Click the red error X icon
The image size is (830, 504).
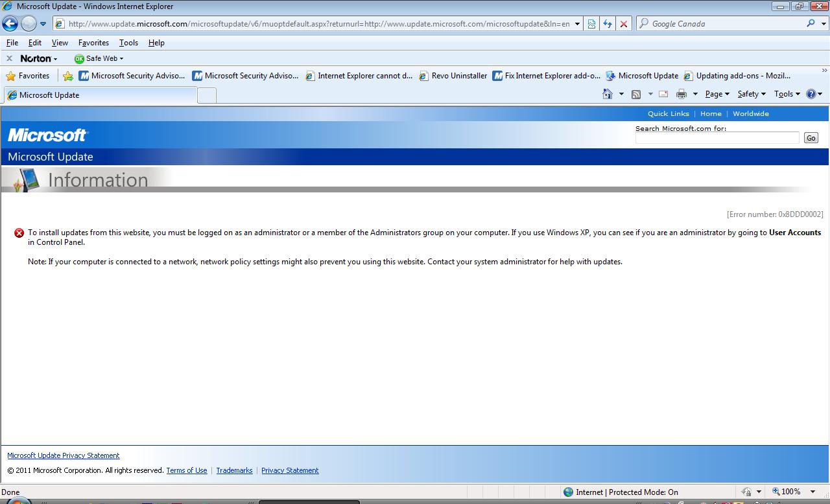[x=19, y=233]
